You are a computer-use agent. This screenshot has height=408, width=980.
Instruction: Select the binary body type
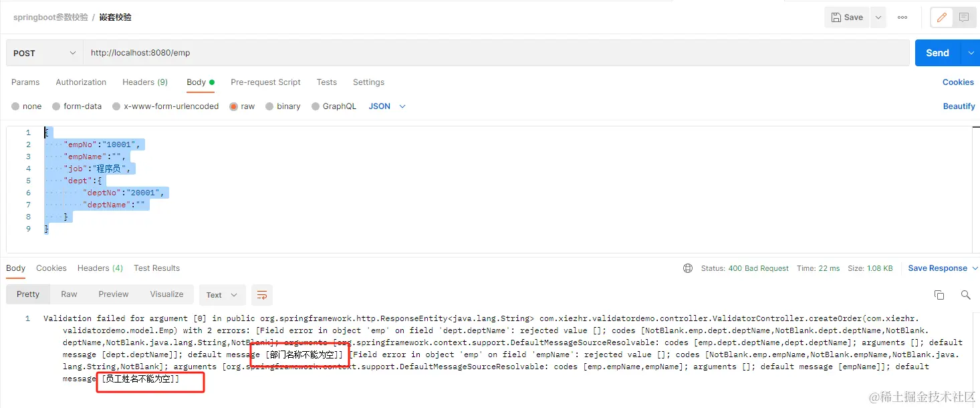(283, 106)
